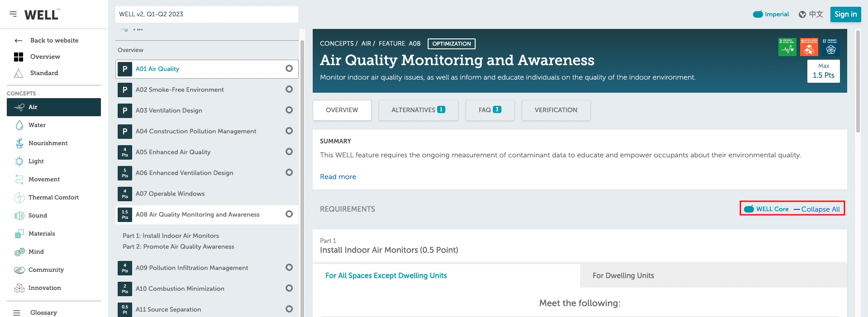Open the WELL v2, Q1-Q2 2023 version selector
Viewport: 868px width, 317px height.
207,14
